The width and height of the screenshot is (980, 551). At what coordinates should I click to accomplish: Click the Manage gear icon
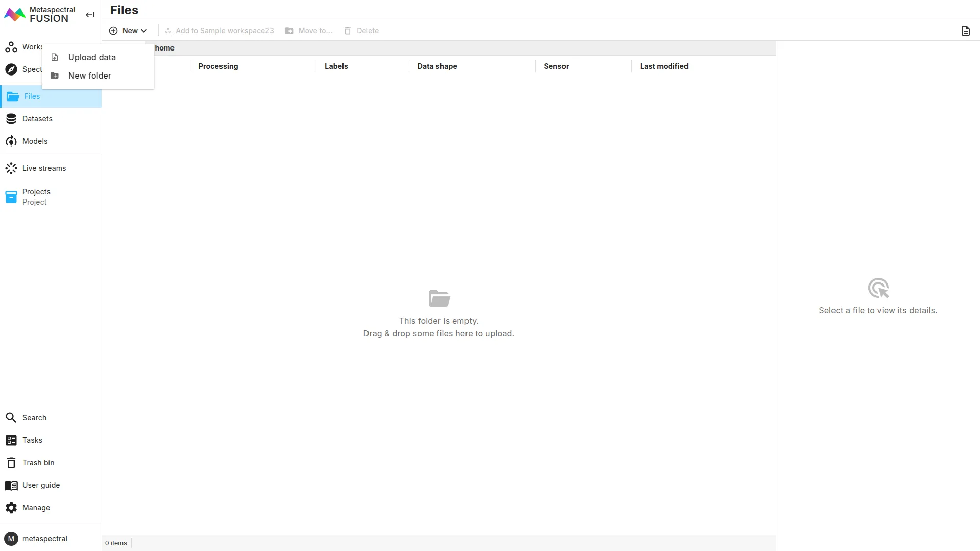tap(11, 508)
